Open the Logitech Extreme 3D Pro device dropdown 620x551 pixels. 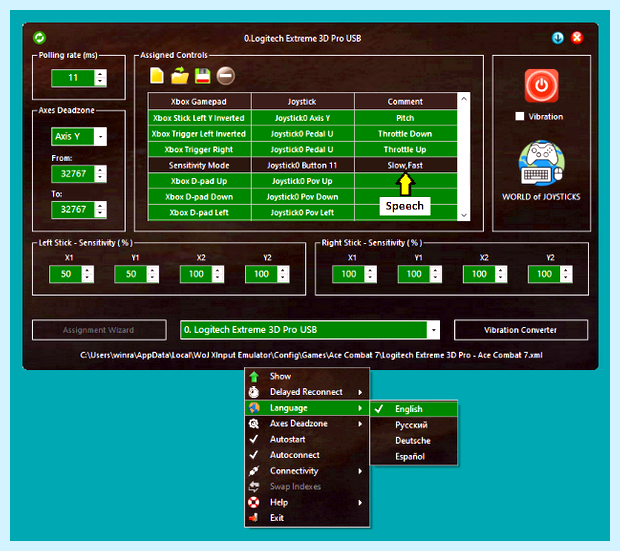(433, 329)
